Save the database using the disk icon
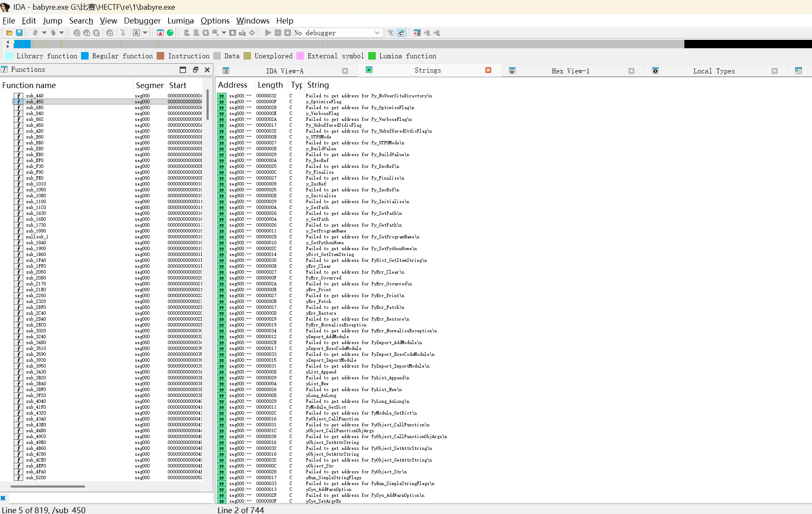 click(19, 33)
